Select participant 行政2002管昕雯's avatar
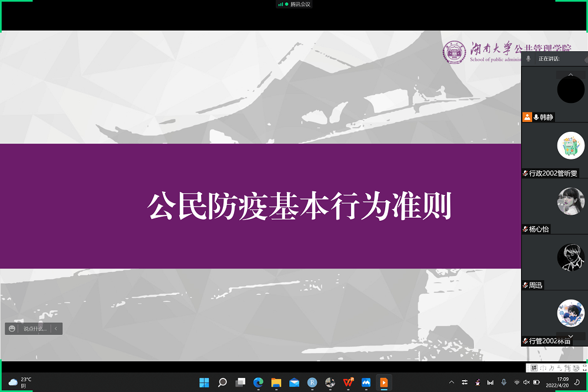This screenshot has height=392, width=588. coord(570,145)
